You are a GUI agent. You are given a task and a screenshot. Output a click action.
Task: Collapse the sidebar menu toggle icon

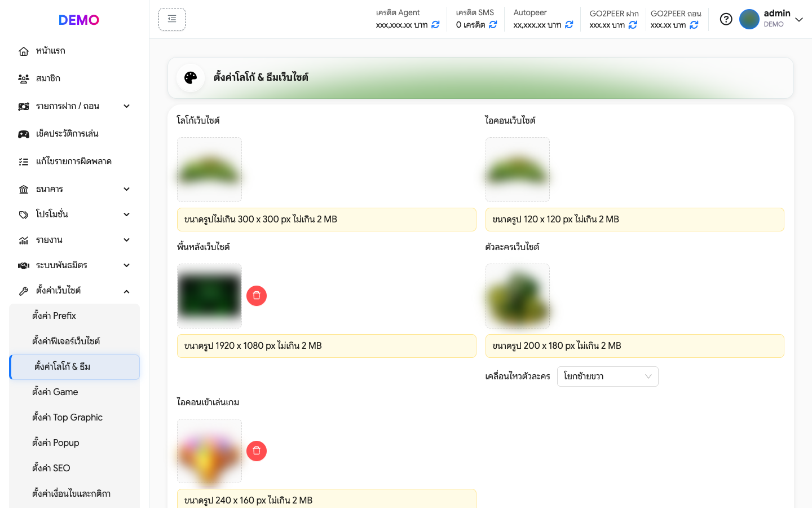pos(172,19)
